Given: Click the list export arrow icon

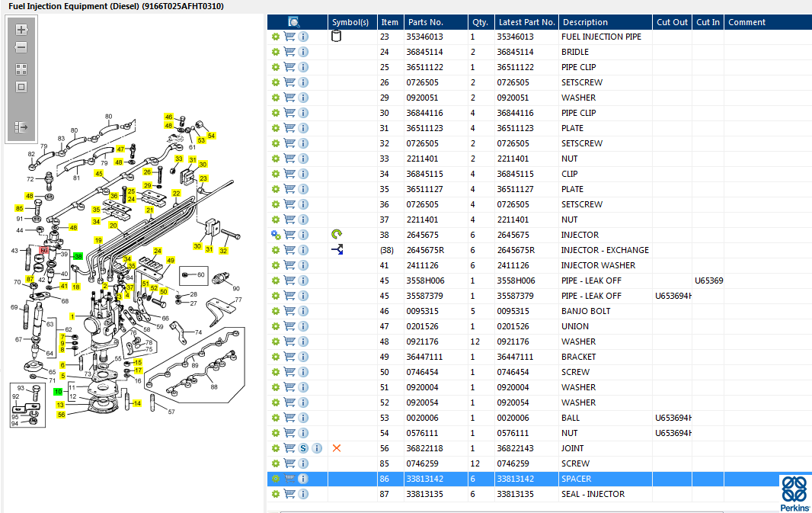Looking at the screenshot, I should click(21, 127).
